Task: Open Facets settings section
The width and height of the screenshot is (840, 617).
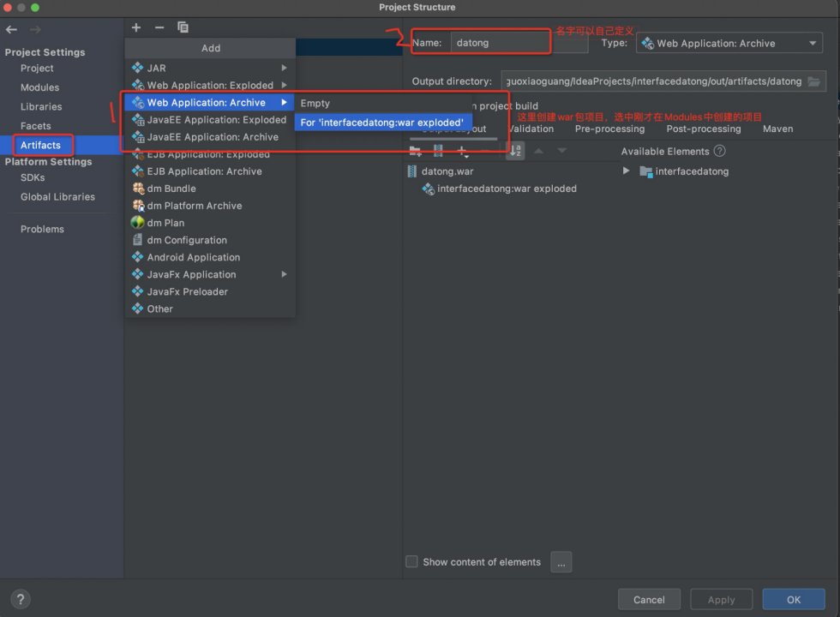Action: pos(36,126)
